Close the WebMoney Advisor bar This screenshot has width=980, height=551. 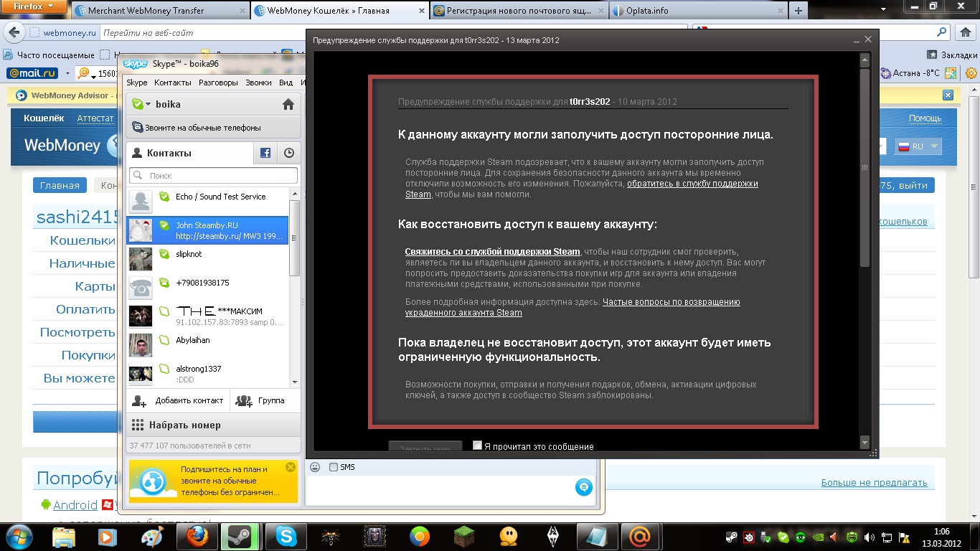[948, 95]
